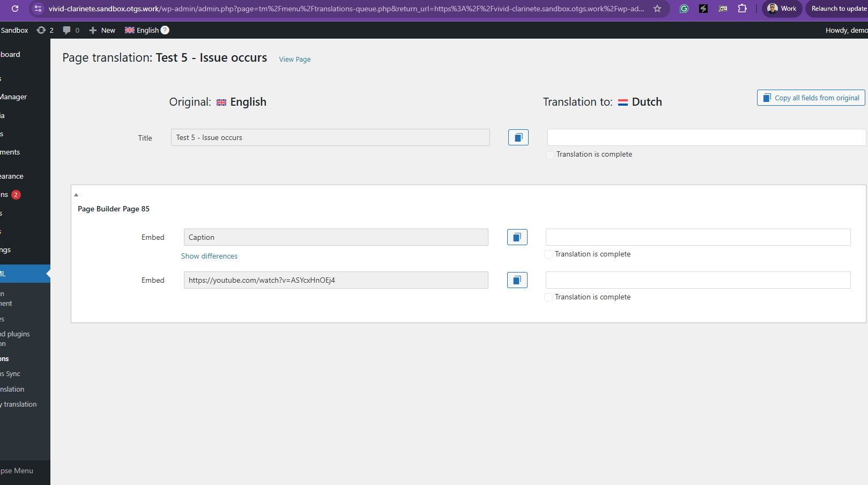Open Appearance in the admin sidebar

click(x=12, y=176)
